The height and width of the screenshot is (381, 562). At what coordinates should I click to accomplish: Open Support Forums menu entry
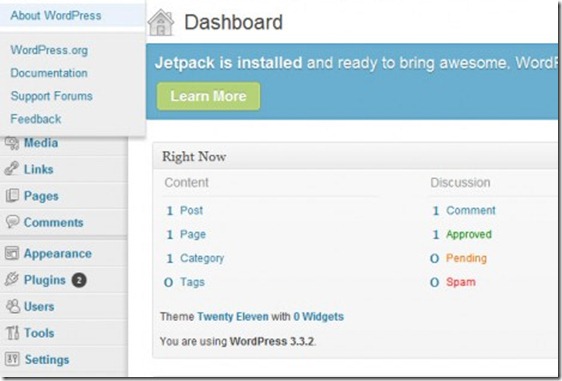click(52, 96)
